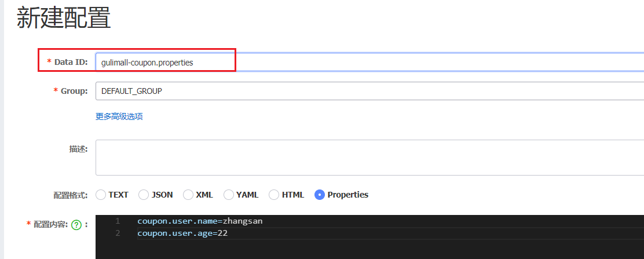Focus the Data ID input field

347,62
